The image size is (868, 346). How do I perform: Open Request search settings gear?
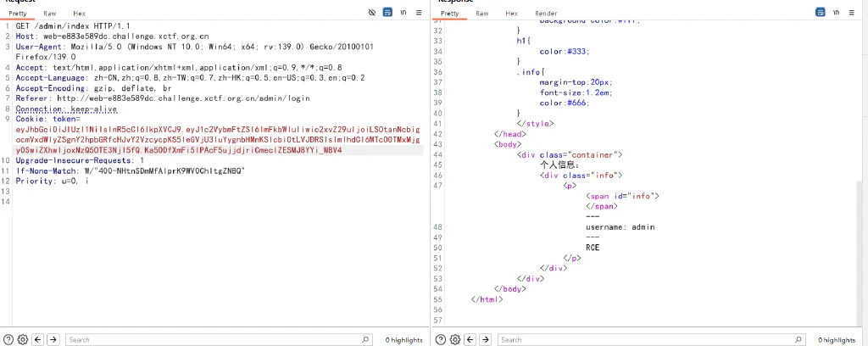tap(23, 339)
